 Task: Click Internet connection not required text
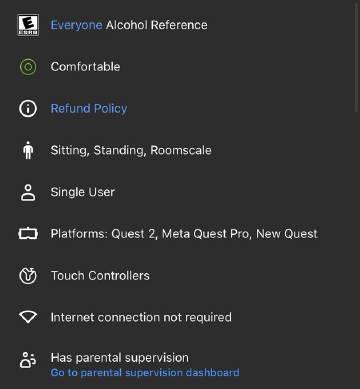[141, 317]
